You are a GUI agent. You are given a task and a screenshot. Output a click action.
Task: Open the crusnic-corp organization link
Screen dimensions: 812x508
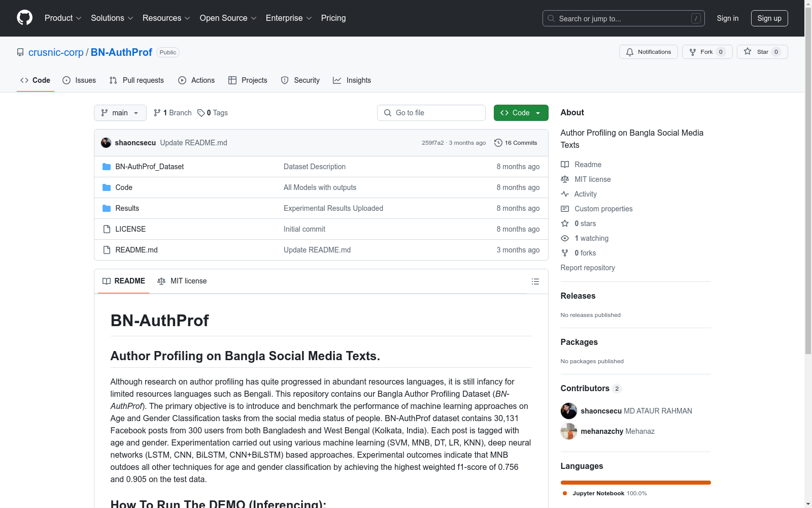point(56,52)
